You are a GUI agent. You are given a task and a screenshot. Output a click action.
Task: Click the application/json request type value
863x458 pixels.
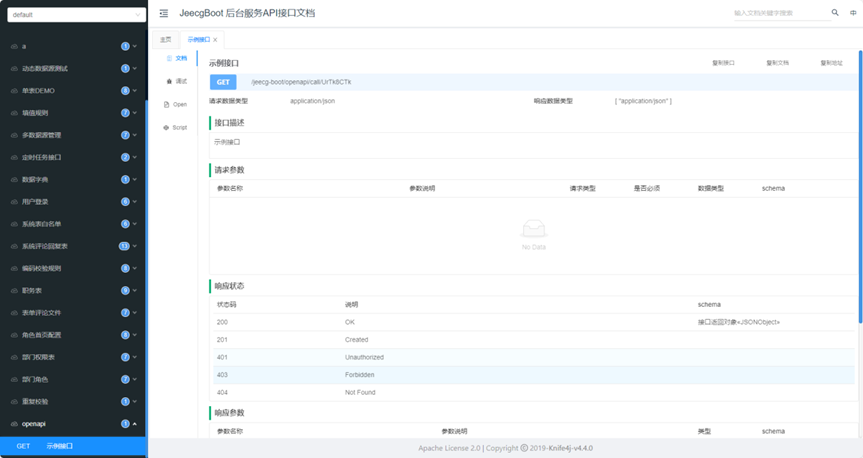313,101
